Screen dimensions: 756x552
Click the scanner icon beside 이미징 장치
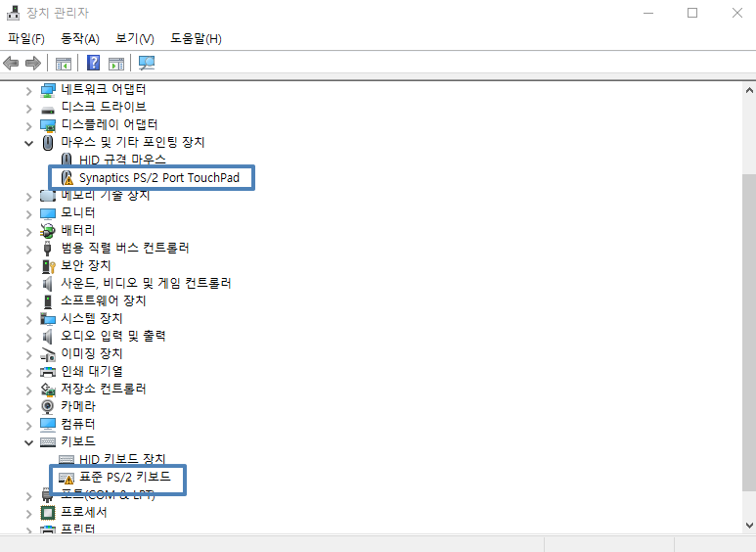48,354
